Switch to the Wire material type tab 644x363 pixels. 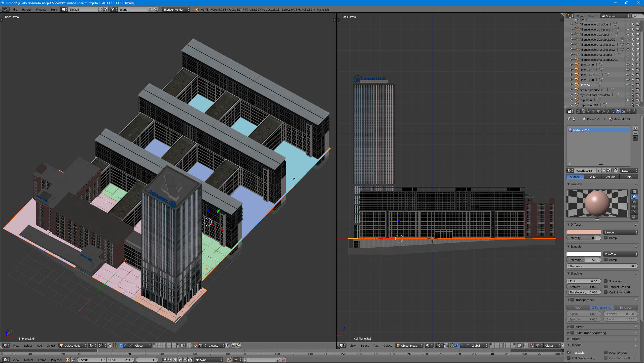593,177
